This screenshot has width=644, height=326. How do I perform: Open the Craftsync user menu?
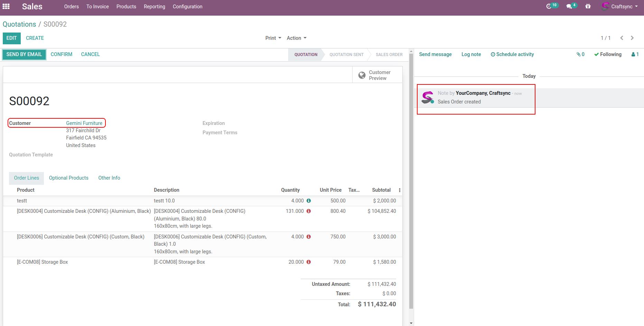(620, 6)
